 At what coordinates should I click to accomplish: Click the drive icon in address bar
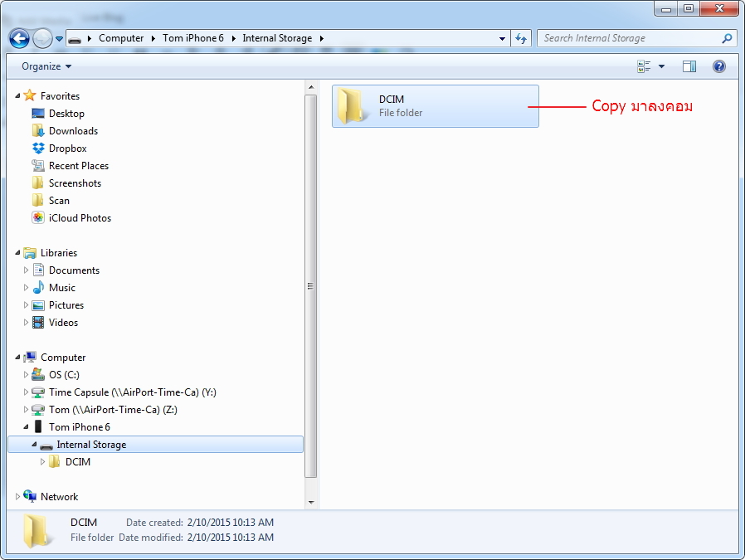click(x=75, y=38)
